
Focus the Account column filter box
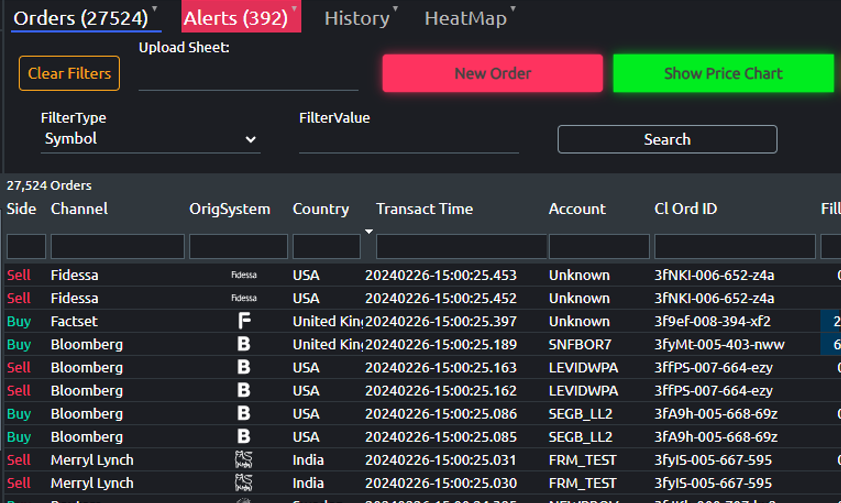[599, 247]
